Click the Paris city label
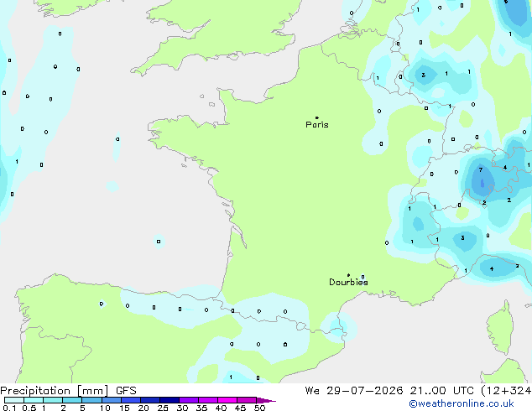532x411 pixels. [317, 125]
